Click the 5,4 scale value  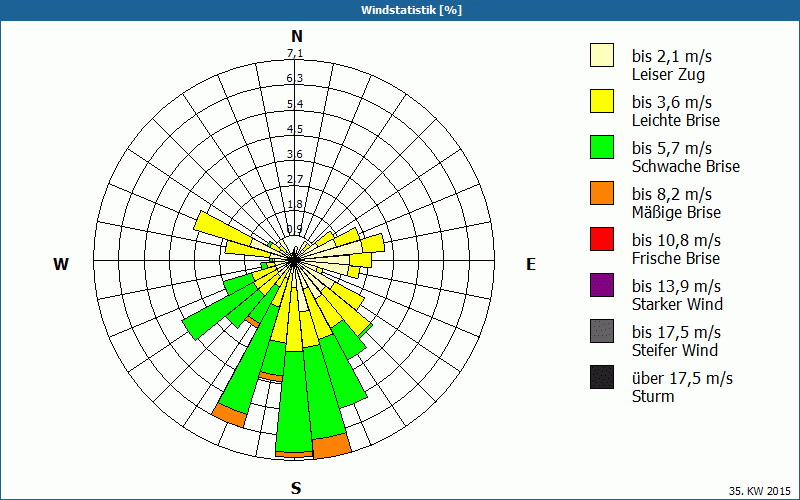295,104
